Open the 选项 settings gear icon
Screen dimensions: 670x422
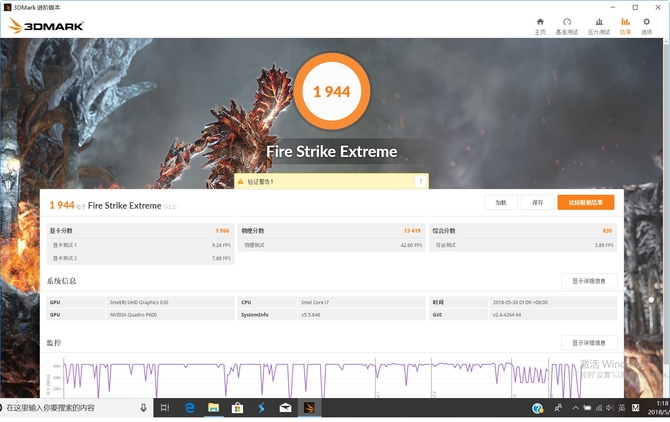pos(647,25)
